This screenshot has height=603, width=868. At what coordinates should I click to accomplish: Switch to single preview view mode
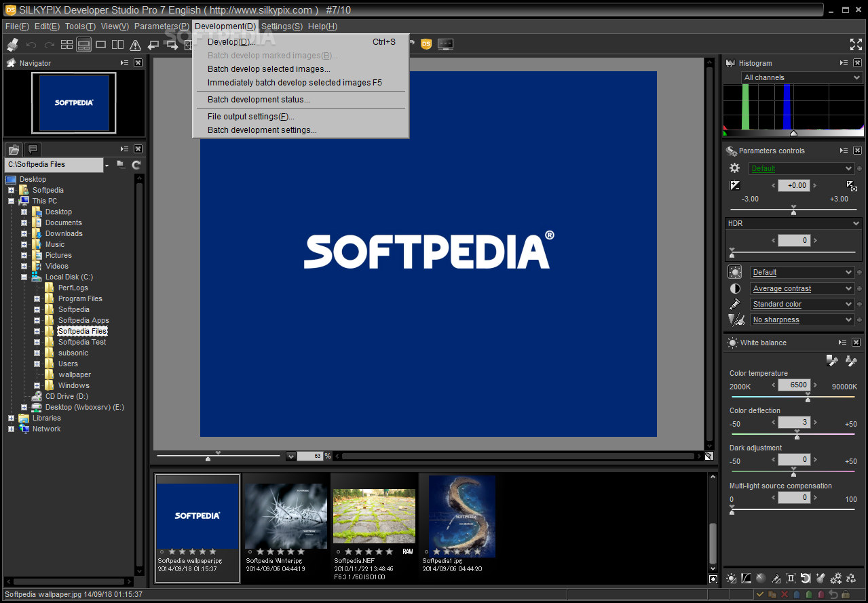coord(100,45)
